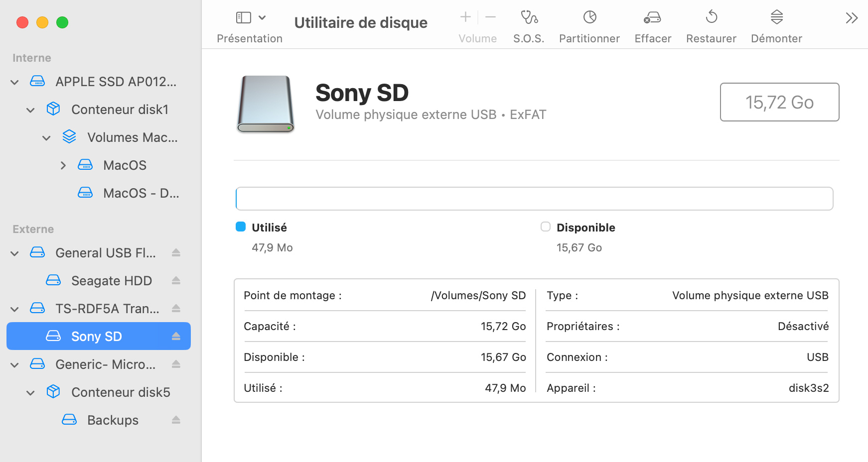Select Seagate HDD volume

[99, 281]
